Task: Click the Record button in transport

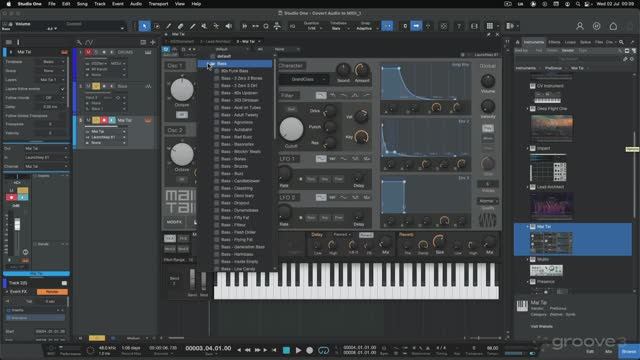Action: pos(310,350)
